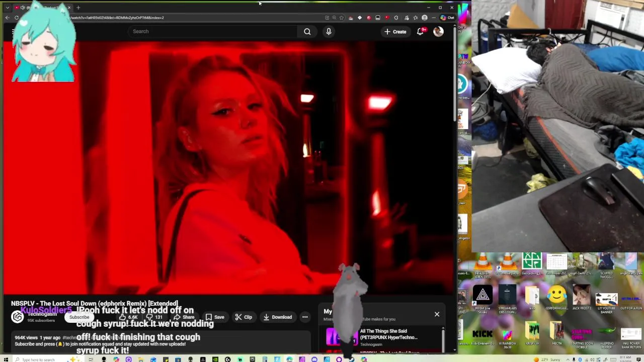Open the taskbar clock
Screen dimensions: 644x362
click(x=625, y=358)
